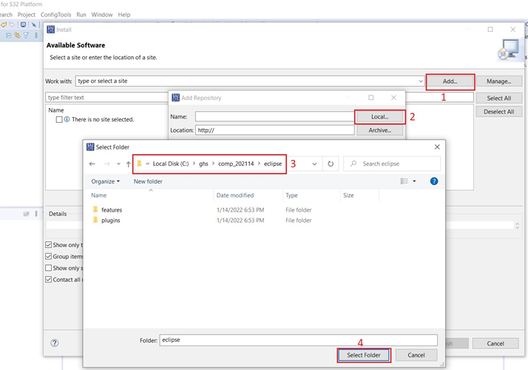
Task: Go back in Select Folder navigation
Action: (92, 164)
